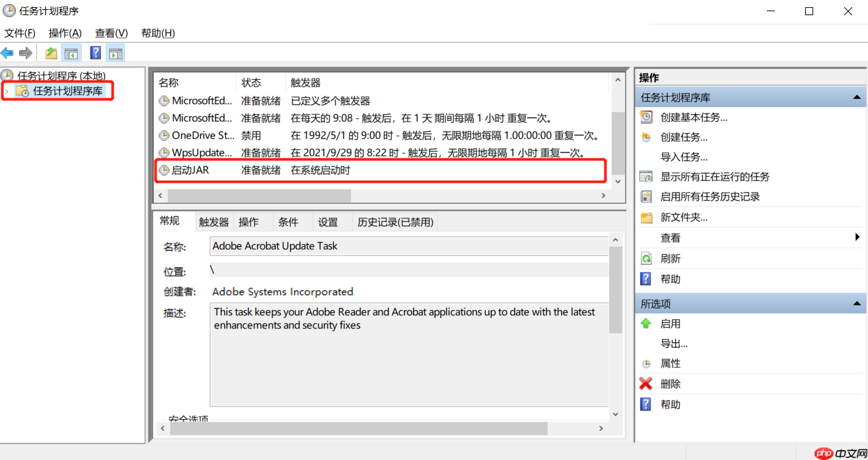
Task: Click 导入任务... action
Action: coord(684,157)
